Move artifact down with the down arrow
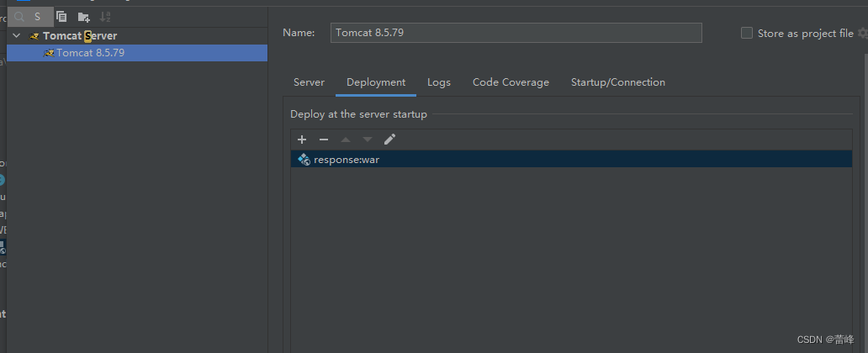Viewport: 868px width, 353px height. pos(368,140)
